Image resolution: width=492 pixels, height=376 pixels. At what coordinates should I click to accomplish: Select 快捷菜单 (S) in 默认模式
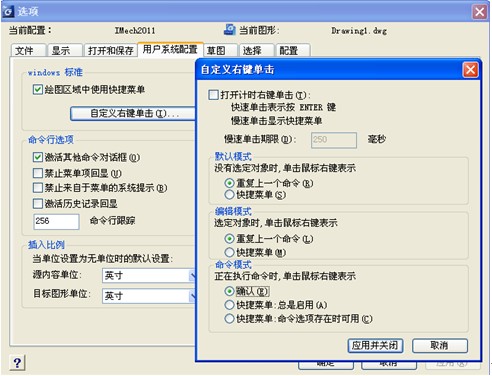click(229, 195)
